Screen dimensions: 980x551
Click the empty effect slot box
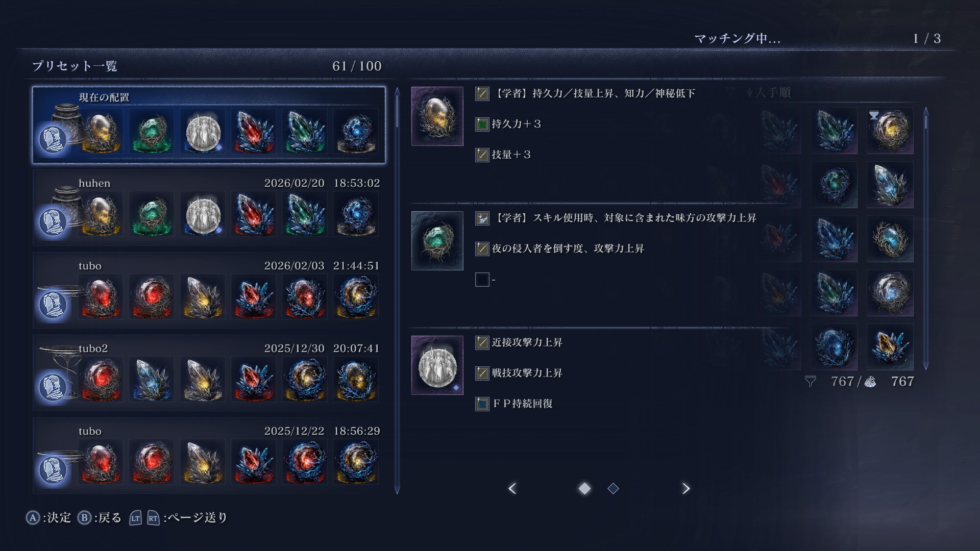(x=482, y=280)
